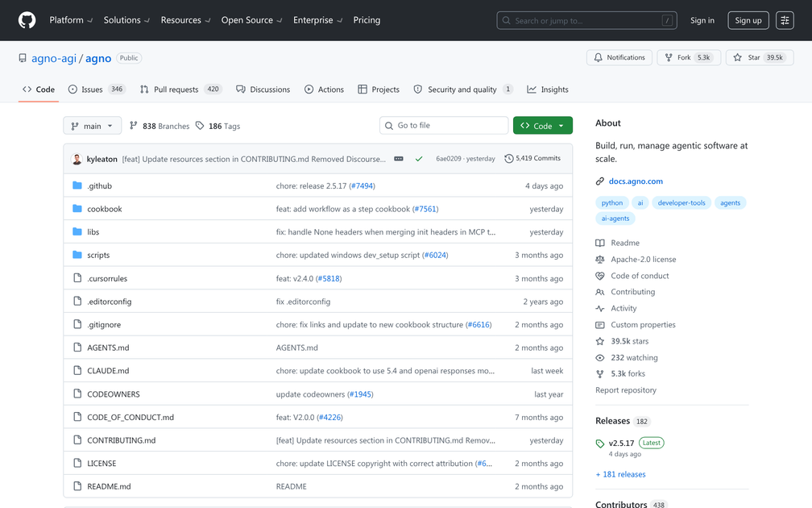The height and width of the screenshot is (508, 812).
Task: Star the agno repository
Action: 760,57
